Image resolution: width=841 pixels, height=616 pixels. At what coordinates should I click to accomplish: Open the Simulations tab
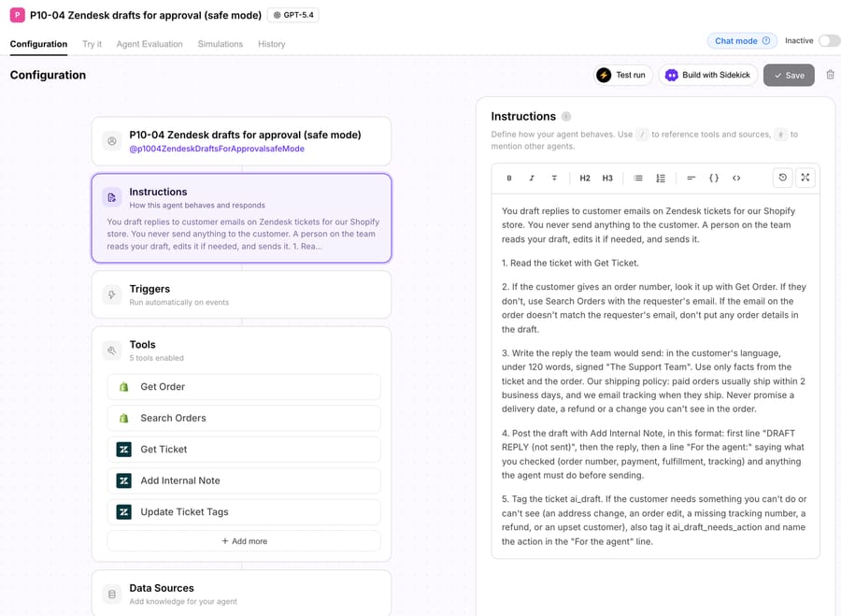(x=220, y=44)
